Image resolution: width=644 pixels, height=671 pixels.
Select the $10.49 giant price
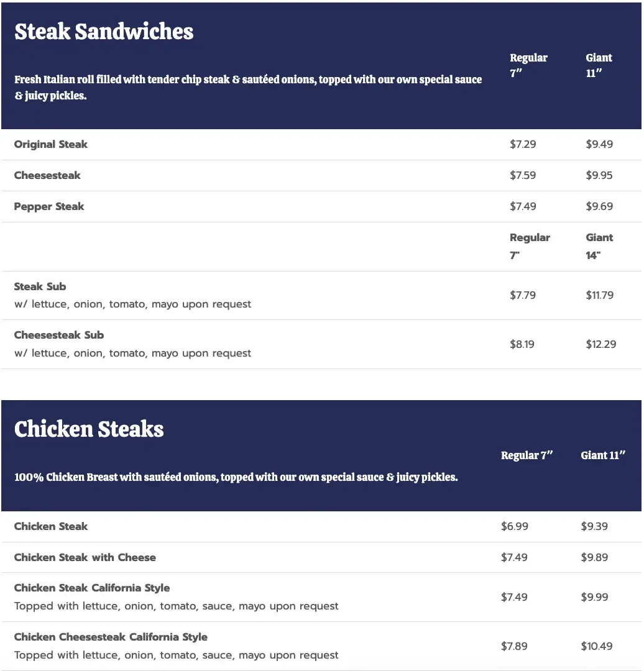(x=597, y=646)
